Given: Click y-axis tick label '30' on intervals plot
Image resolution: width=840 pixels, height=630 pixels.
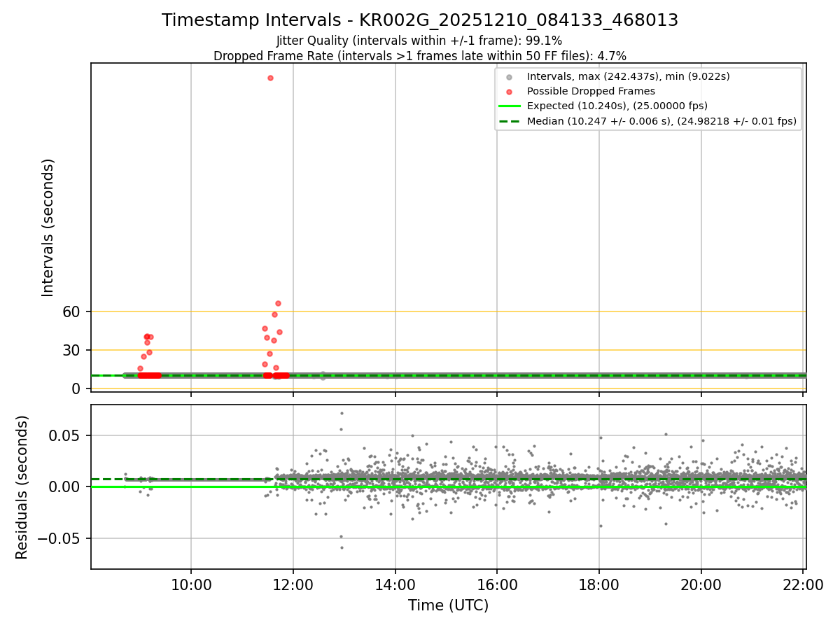Looking at the screenshot, I should pyautogui.click(x=73, y=350).
